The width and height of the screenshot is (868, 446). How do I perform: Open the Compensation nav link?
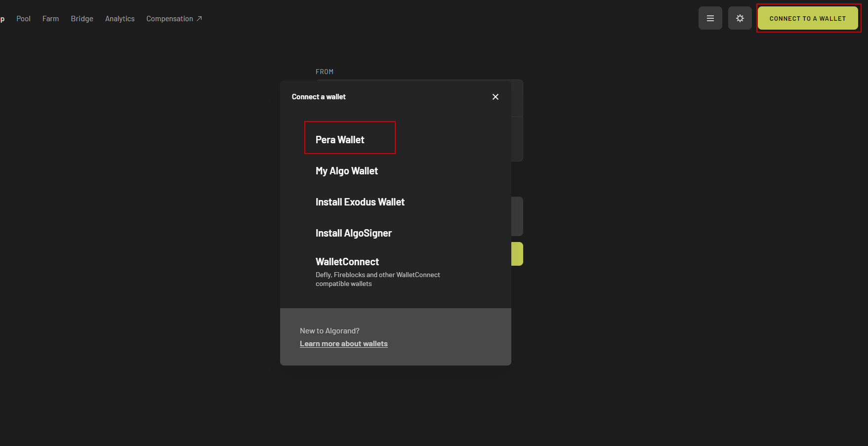(x=169, y=19)
